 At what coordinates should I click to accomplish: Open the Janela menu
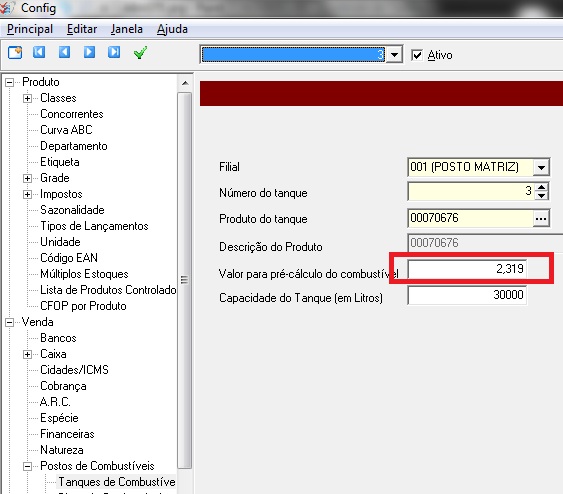(x=126, y=29)
